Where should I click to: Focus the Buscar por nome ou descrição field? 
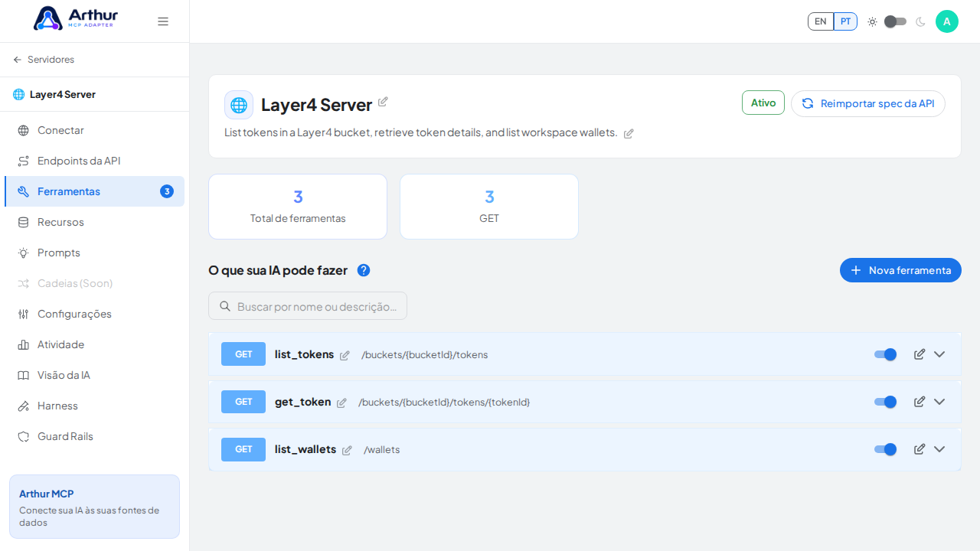(308, 306)
